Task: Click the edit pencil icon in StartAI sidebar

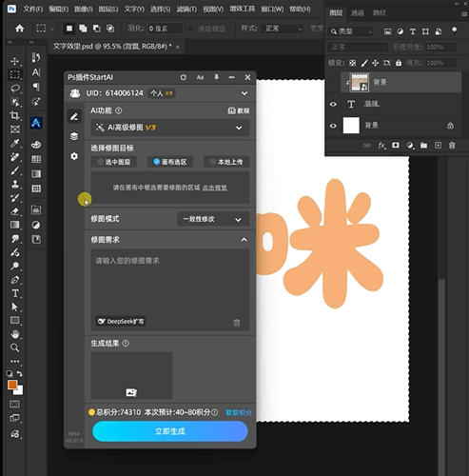Action: (x=74, y=117)
